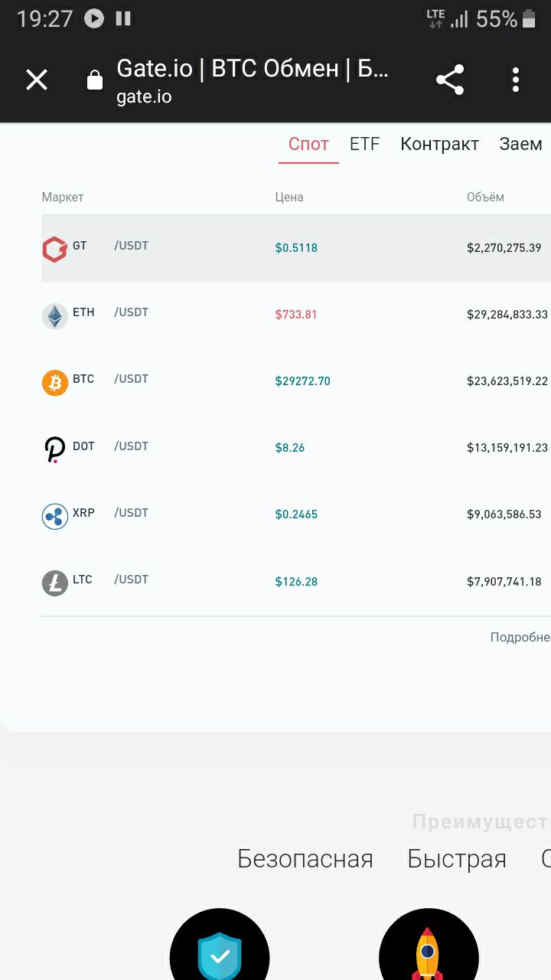This screenshot has height=980, width=551.
Task: Open the Заем tab
Action: [x=520, y=144]
